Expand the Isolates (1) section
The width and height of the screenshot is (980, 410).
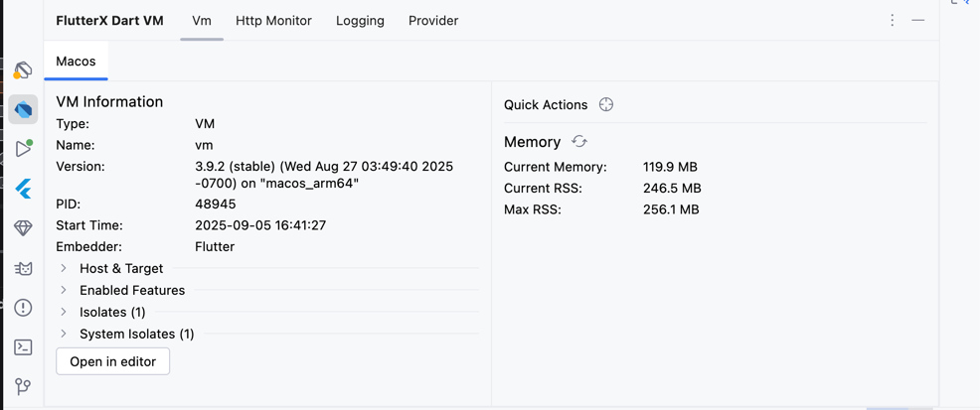[x=64, y=312]
